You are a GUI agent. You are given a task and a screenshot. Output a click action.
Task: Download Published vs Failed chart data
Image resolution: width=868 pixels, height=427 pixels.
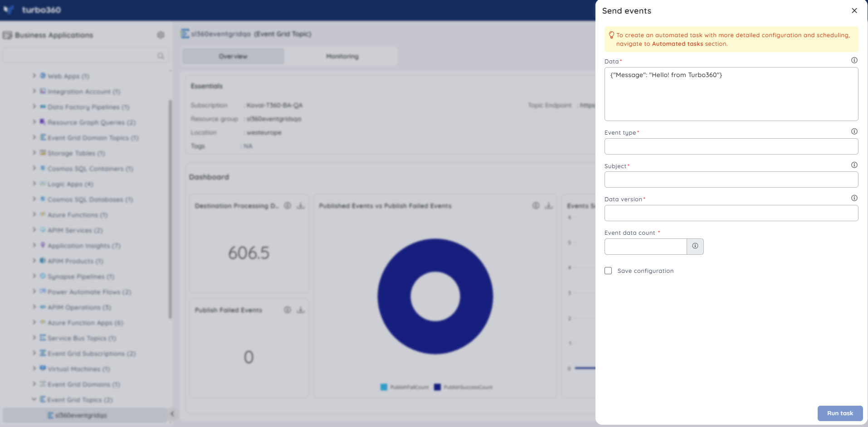[x=549, y=205]
